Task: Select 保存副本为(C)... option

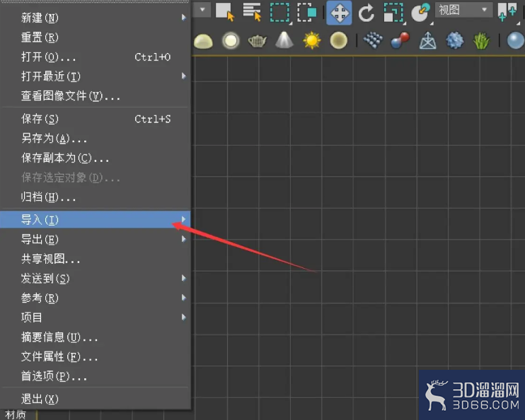Action: coord(96,158)
